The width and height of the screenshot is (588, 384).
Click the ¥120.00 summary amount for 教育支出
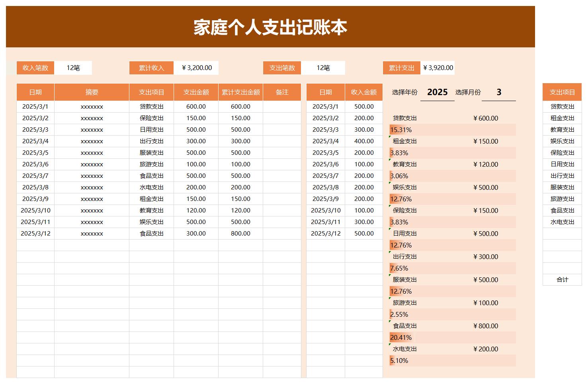[486, 164]
